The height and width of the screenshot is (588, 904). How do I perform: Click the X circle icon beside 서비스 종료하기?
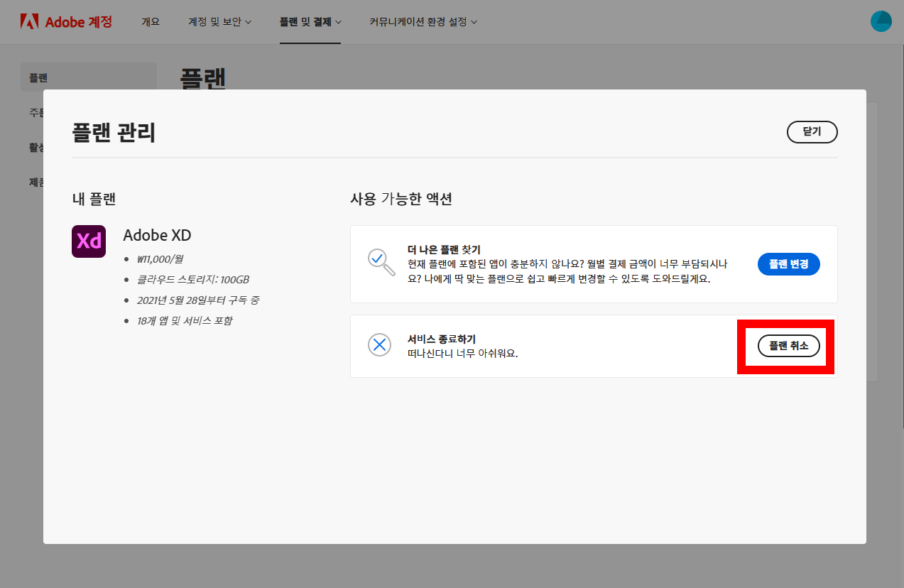[380, 344]
